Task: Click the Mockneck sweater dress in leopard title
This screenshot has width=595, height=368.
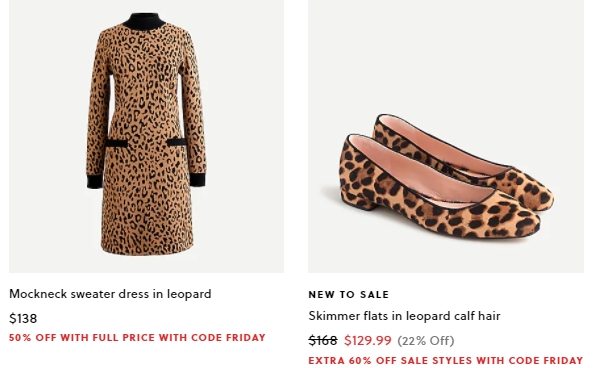Action: point(110,294)
